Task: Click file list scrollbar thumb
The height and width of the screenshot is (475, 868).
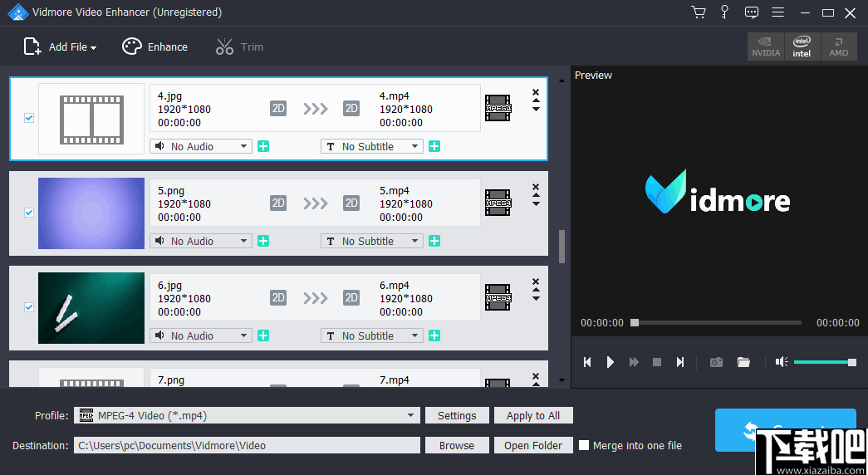Action: 562,247
